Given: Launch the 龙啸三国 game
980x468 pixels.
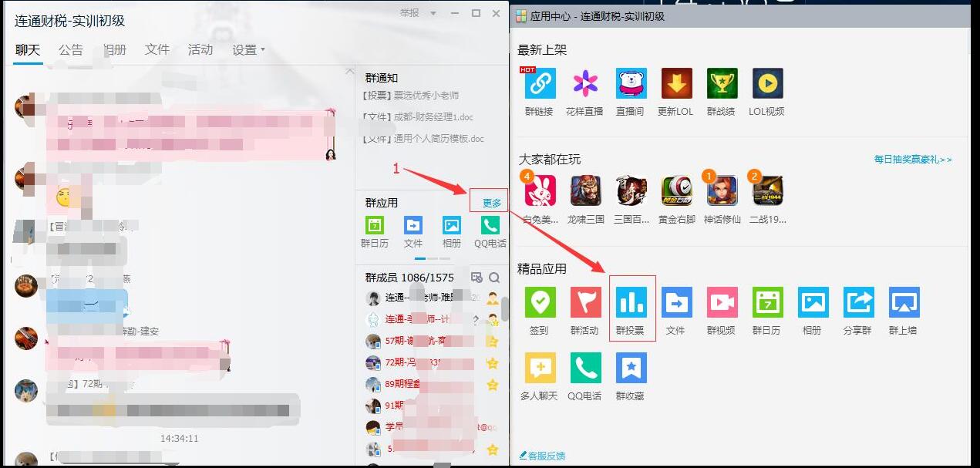Looking at the screenshot, I should click(585, 191).
